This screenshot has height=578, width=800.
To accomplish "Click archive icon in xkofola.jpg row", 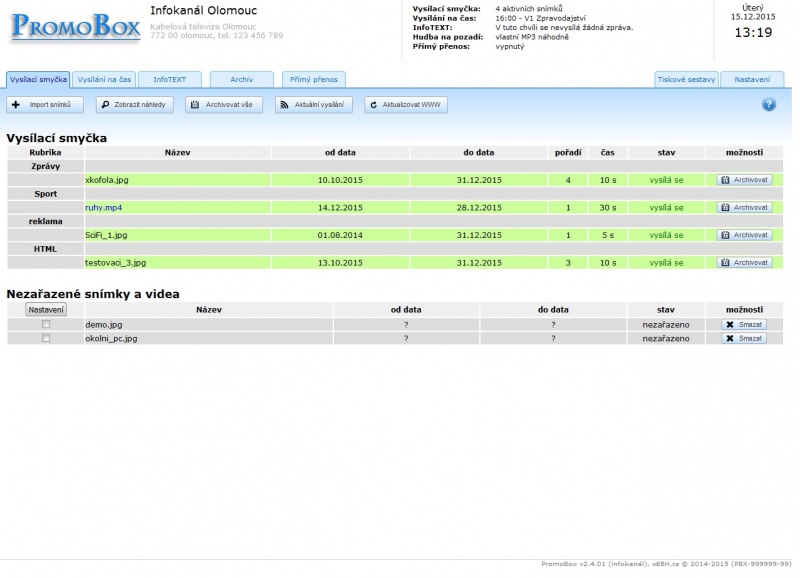I will click(x=725, y=180).
